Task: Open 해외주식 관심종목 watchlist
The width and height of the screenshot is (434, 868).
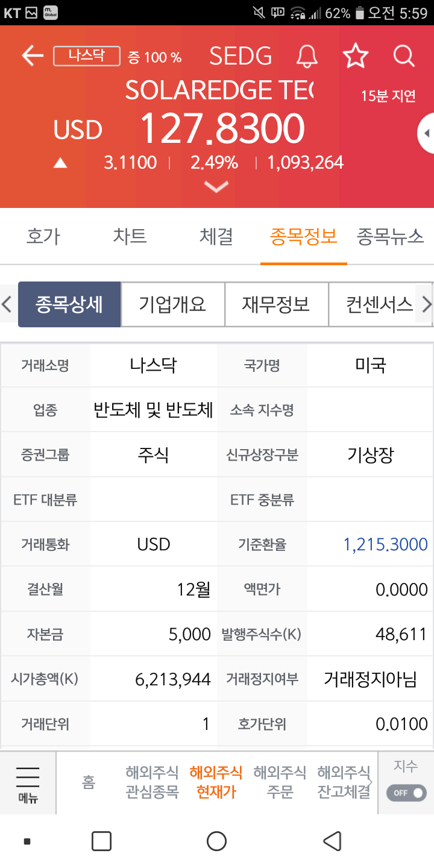Action: tap(152, 782)
